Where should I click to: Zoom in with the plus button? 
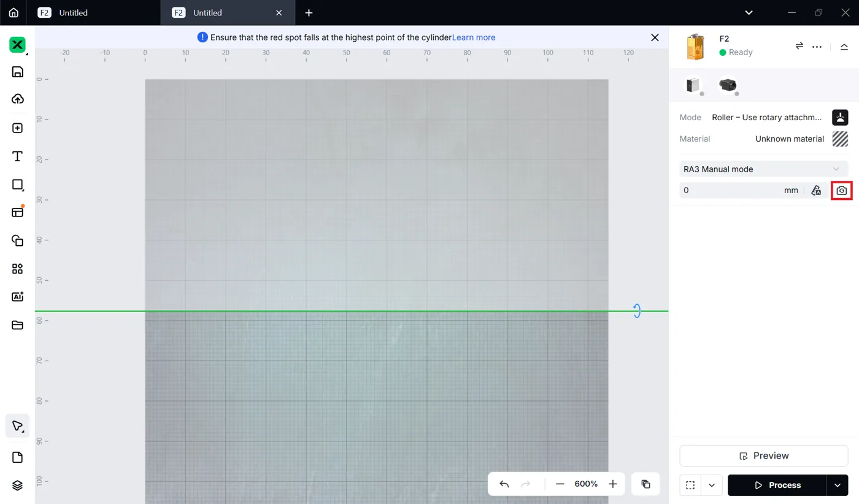click(x=613, y=484)
